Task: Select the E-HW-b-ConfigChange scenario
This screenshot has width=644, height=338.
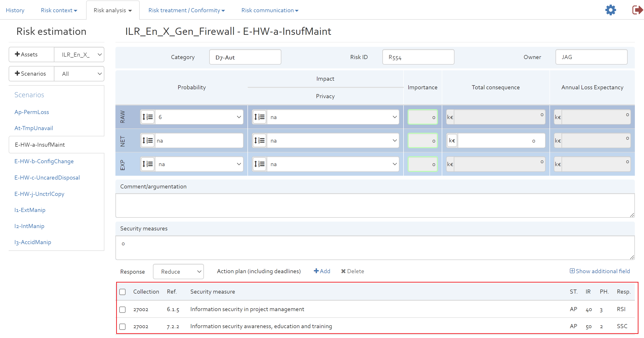Action: click(44, 161)
